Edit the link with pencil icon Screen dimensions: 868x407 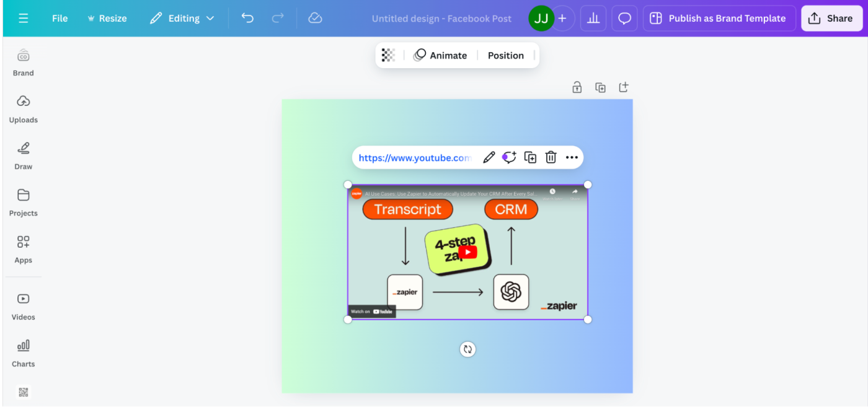point(489,157)
